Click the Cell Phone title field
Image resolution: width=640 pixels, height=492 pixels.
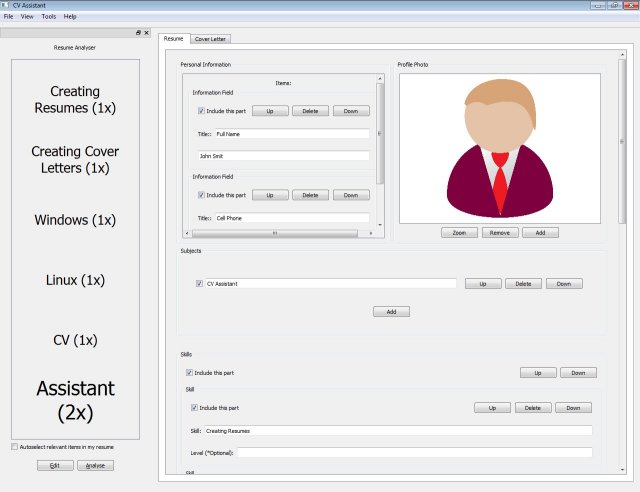coord(292,218)
